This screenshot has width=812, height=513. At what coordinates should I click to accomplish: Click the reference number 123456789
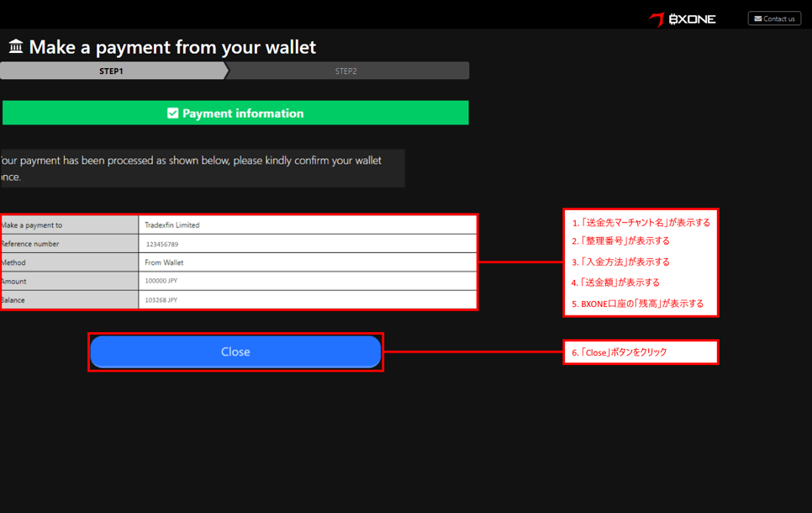162,244
